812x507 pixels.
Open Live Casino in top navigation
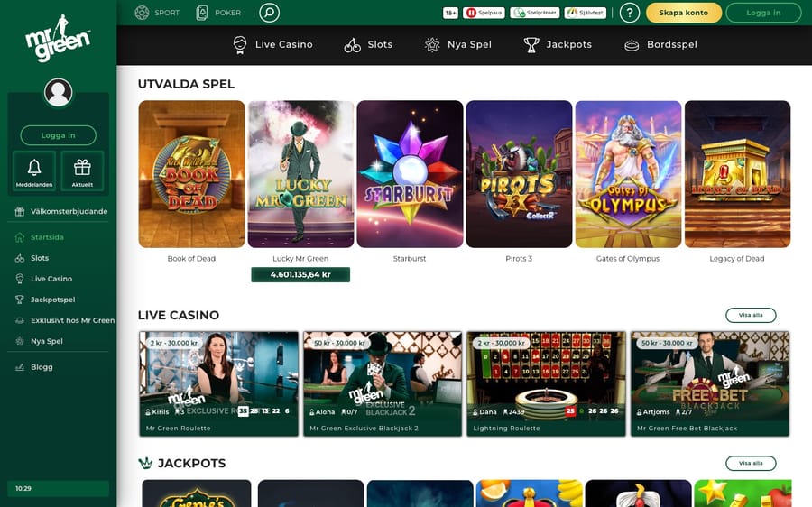coord(272,44)
